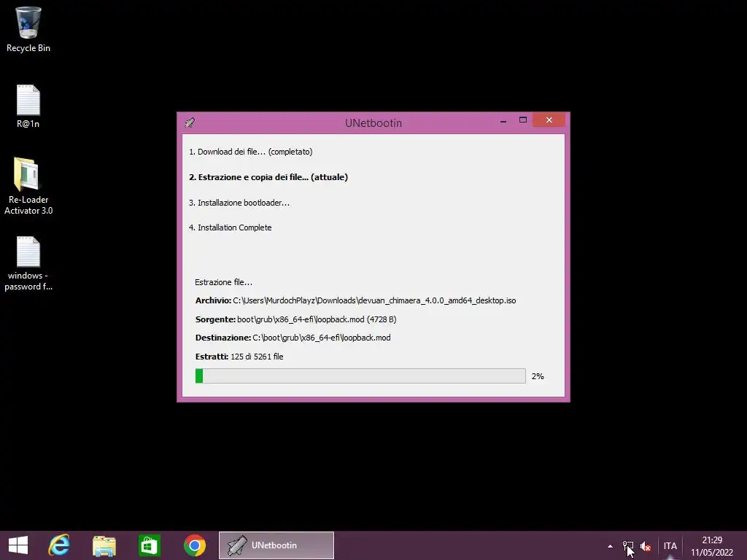Click the muted volume tray icon
Viewport: 747px width, 560px height.
(646, 546)
